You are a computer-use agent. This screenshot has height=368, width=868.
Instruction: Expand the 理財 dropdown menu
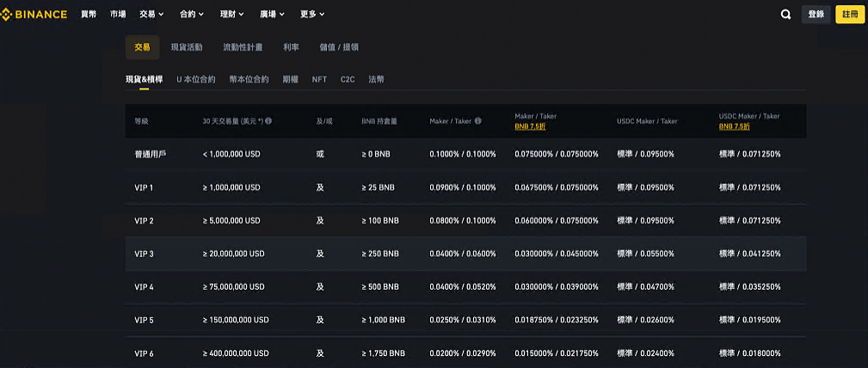pos(232,15)
